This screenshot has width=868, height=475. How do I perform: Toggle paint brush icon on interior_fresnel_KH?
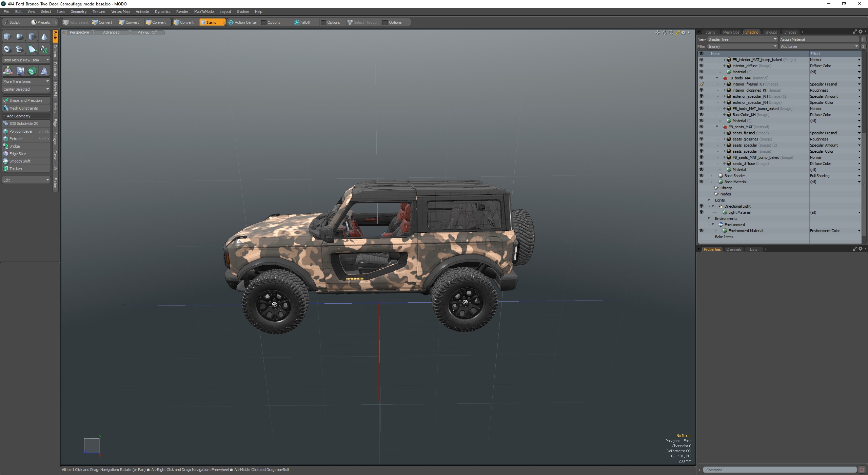point(701,84)
